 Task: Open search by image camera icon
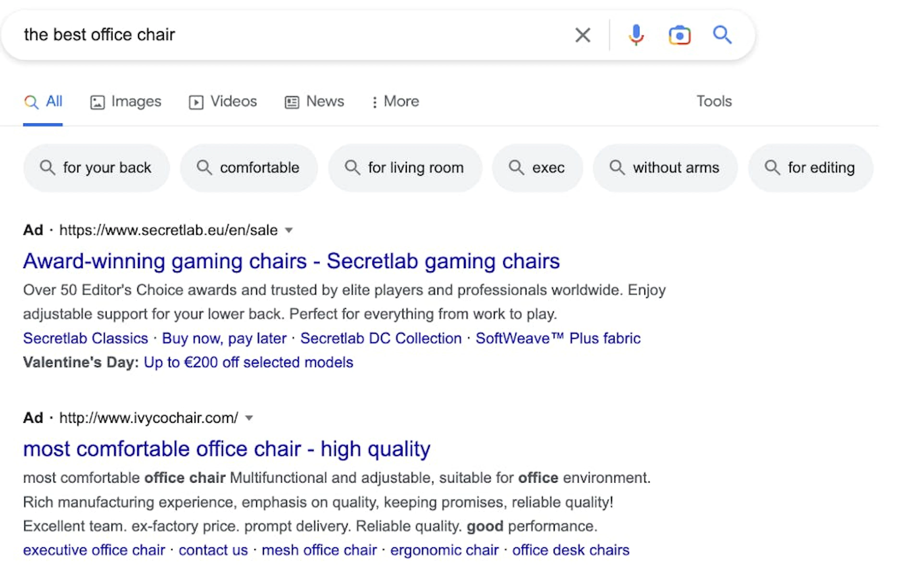pos(680,35)
